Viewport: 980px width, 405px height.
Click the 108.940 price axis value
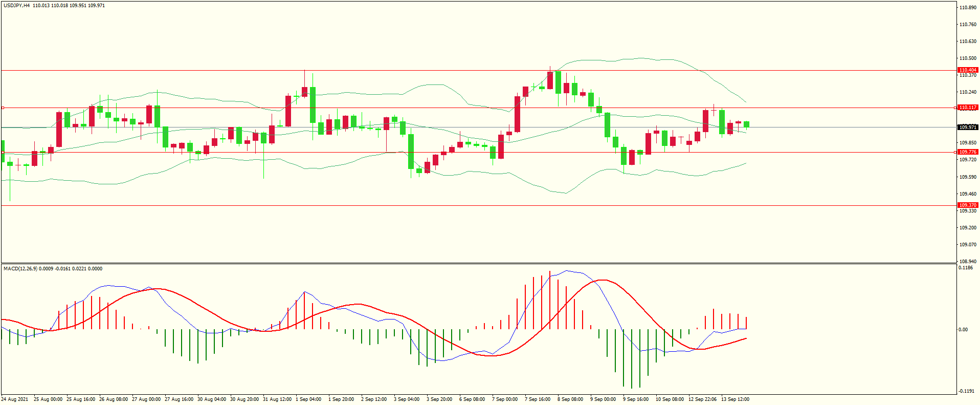(968, 262)
